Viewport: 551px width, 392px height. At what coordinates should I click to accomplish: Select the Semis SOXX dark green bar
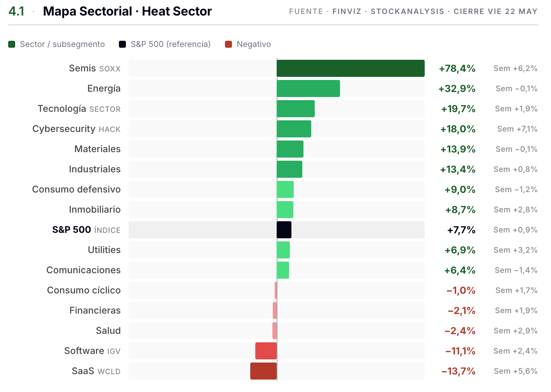click(350, 68)
